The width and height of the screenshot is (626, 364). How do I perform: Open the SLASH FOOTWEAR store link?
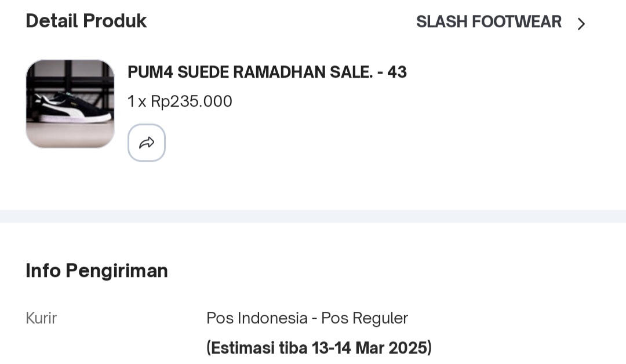pyautogui.click(x=489, y=22)
